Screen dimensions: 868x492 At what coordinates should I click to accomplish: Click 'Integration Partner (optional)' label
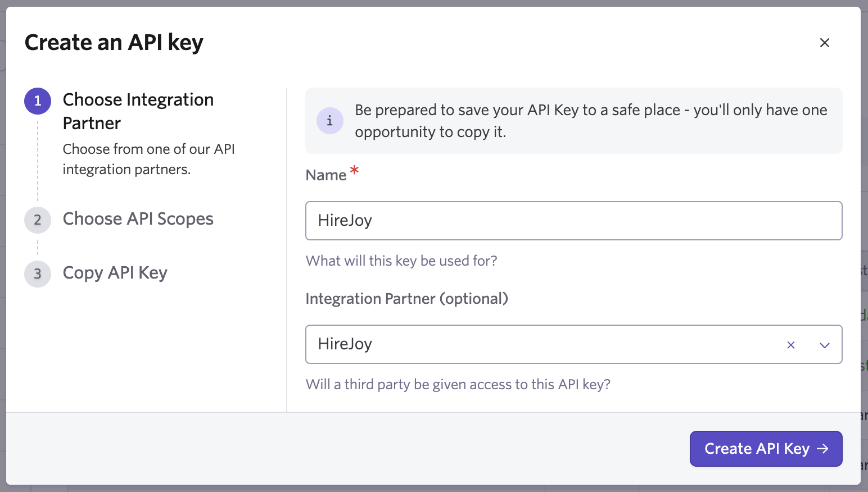pos(406,299)
